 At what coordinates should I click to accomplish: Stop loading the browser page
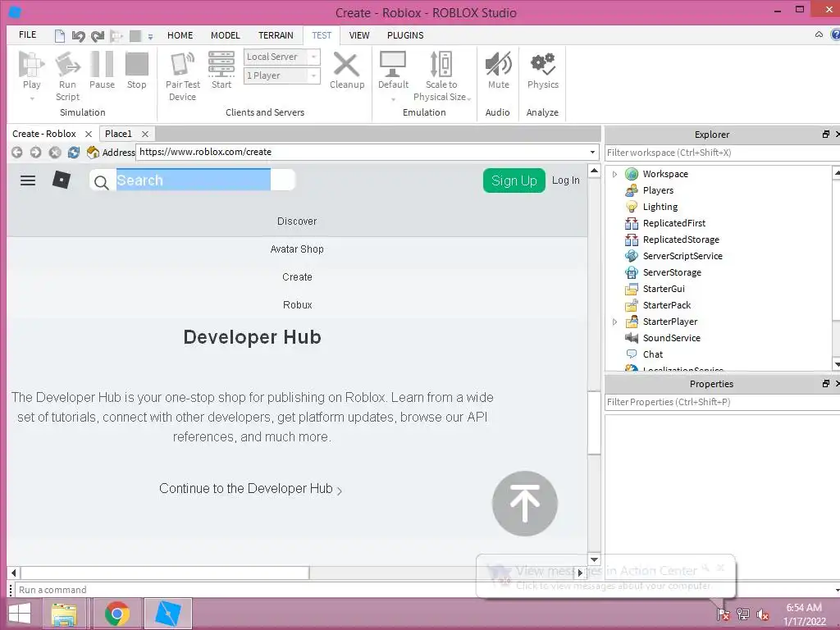[55, 152]
